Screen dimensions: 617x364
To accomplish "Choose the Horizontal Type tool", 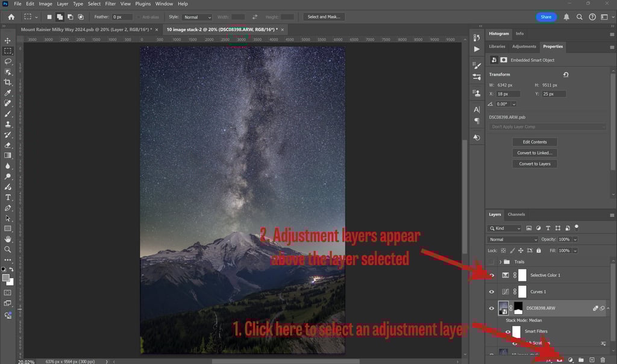I will 8,197.
